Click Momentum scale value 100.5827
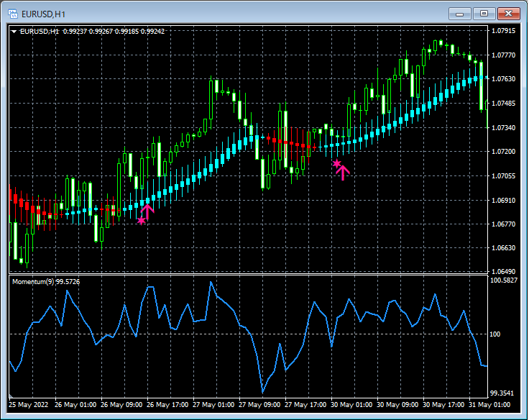529x420 pixels. pos(503,280)
